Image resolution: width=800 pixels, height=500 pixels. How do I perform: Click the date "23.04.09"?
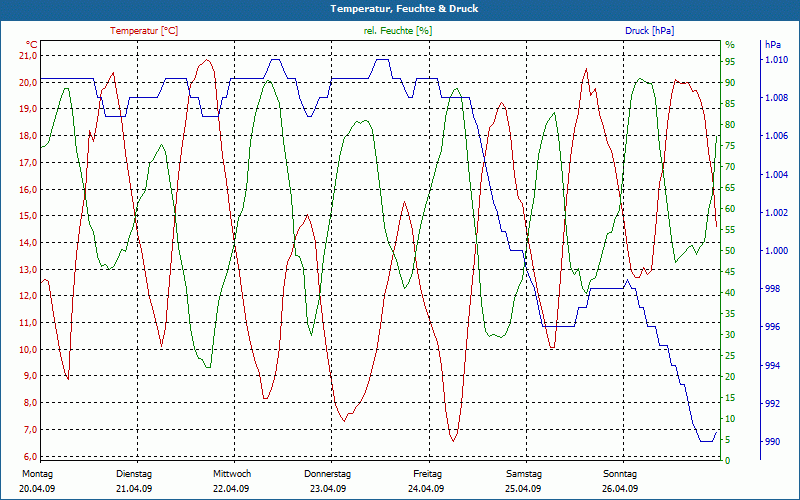click(x=328, y=489)
